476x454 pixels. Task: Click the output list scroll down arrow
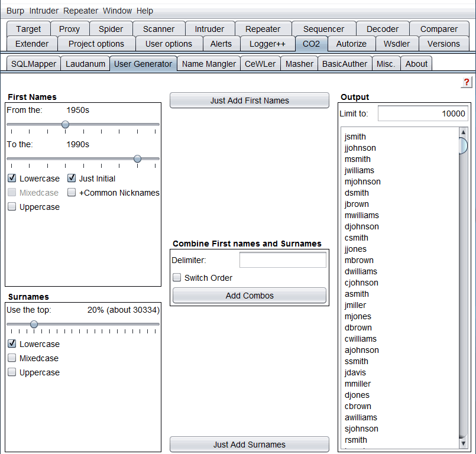click(x=463, y=443)
